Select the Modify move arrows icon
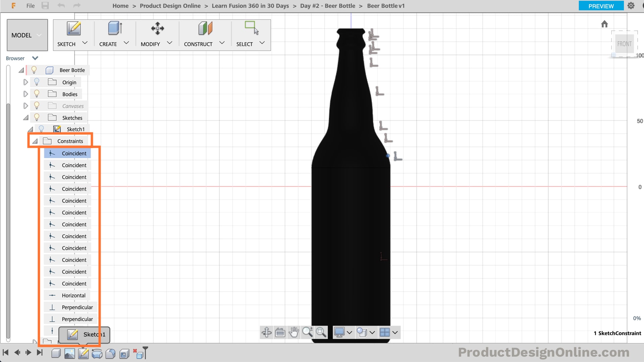Viewport: 644px width, 362px height. click(x=157, y=28)
